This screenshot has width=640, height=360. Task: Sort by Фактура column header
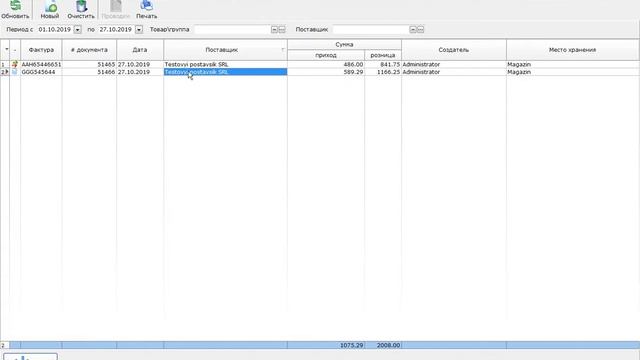tap(41, 50)
